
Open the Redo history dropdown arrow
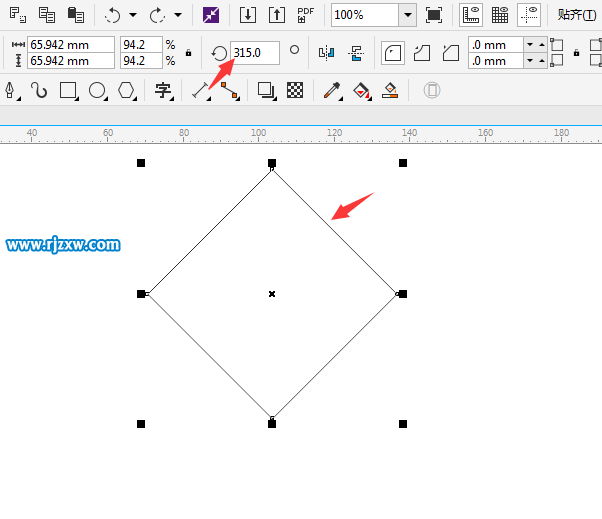178,15
